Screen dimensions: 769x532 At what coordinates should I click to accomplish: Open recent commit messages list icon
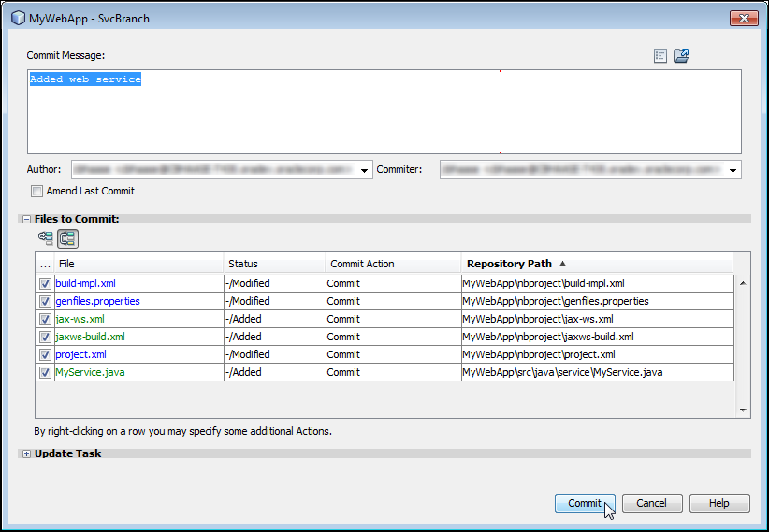[660, 56]
